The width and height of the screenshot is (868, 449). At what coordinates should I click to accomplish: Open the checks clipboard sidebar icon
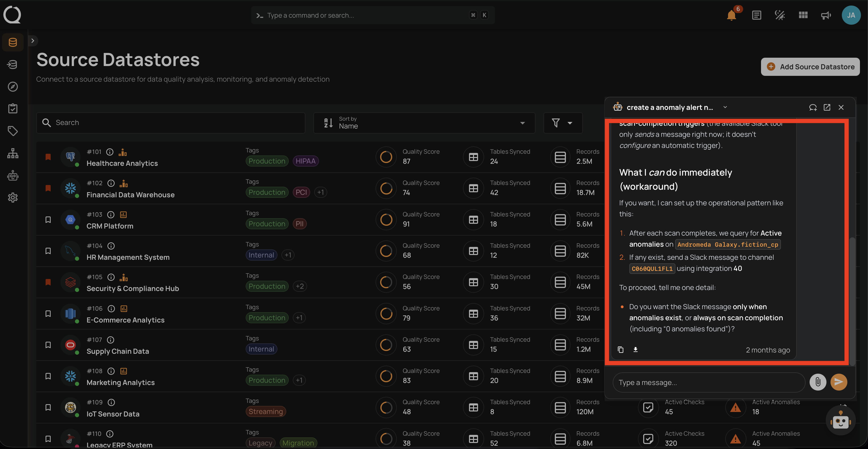(x=13, y=109)
